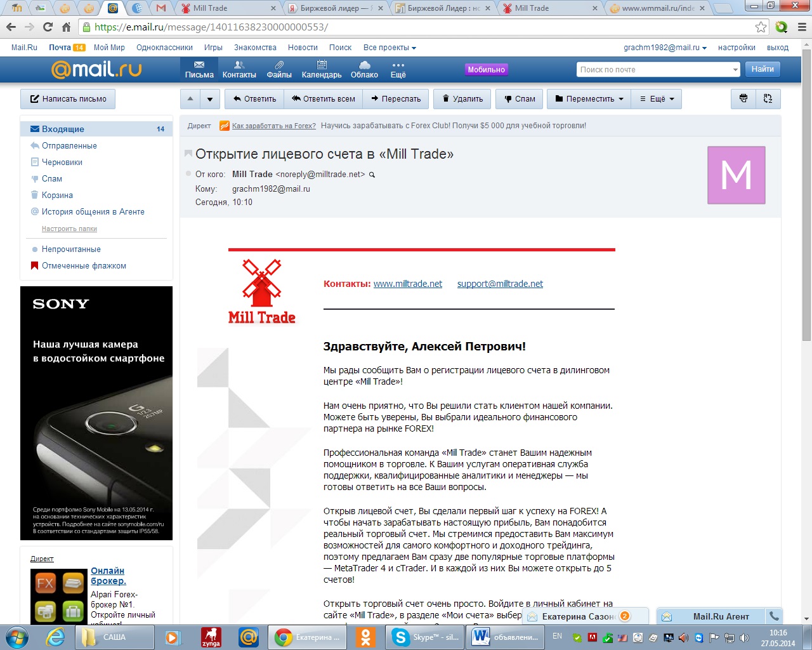
Task: Open the Черновики folder
Action: [x=62, y=162]
